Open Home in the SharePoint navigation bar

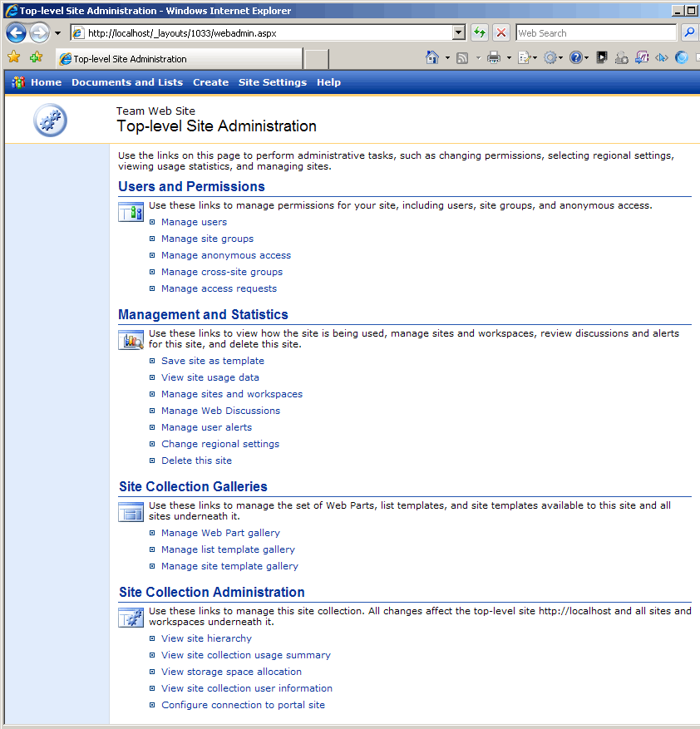tap(46, 82)
